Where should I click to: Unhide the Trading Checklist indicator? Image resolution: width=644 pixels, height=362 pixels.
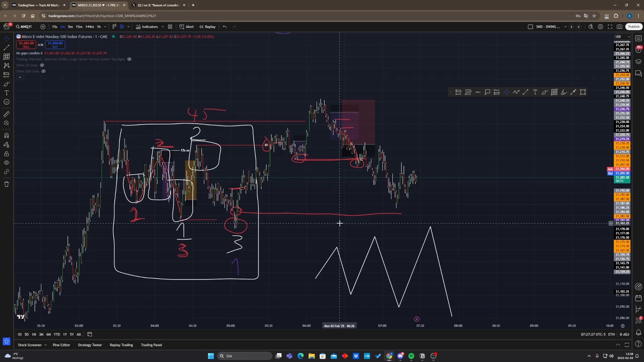[x=129, y=59]
